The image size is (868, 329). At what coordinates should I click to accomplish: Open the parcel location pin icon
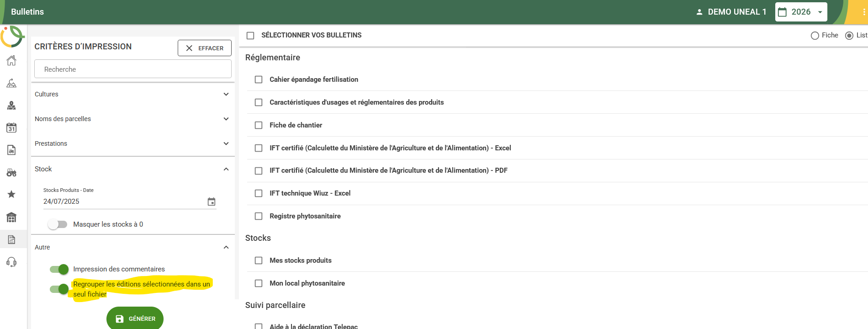click(11, 106)
